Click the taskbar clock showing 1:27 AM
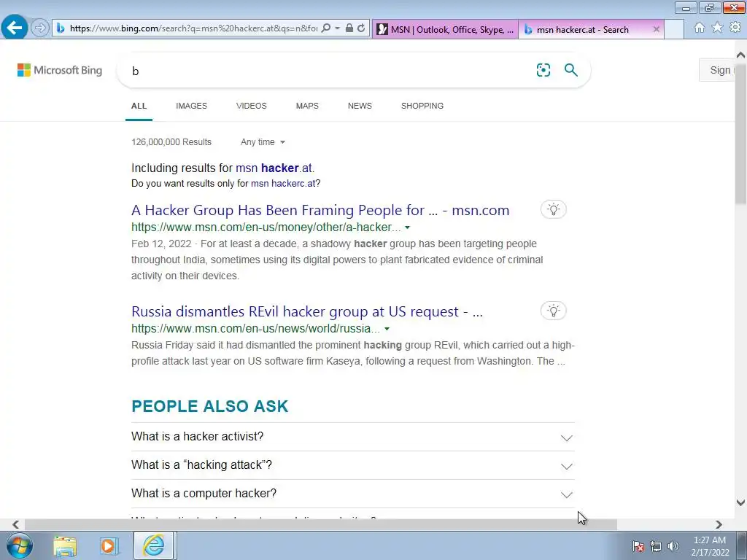Viewport: 747px width, 560px height. click(x=710, y=546)
